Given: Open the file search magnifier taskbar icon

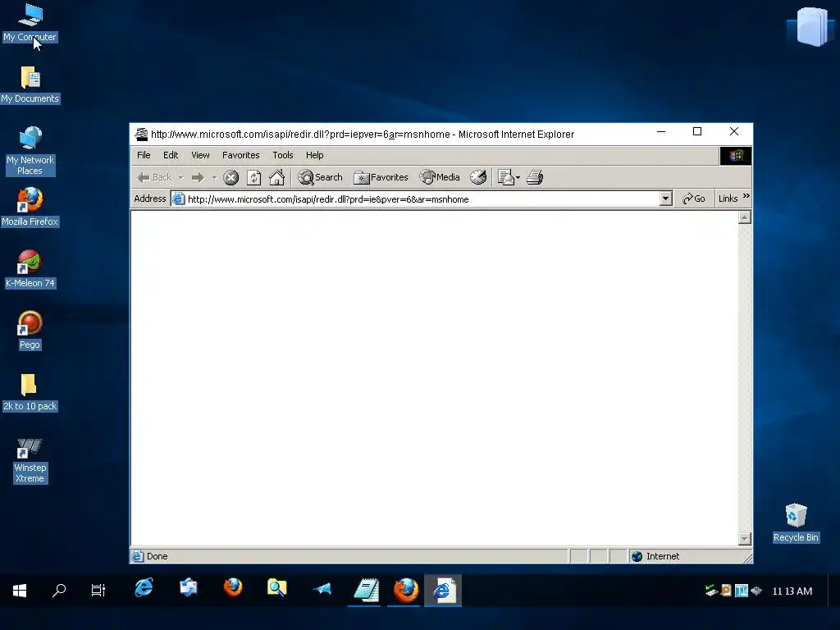Looking at the screenshot, I should [x=277, y=588].
